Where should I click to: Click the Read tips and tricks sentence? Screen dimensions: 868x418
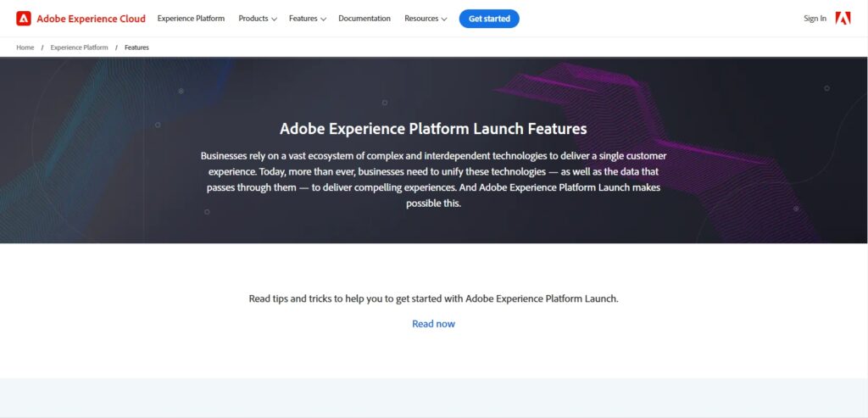[433, 298]
